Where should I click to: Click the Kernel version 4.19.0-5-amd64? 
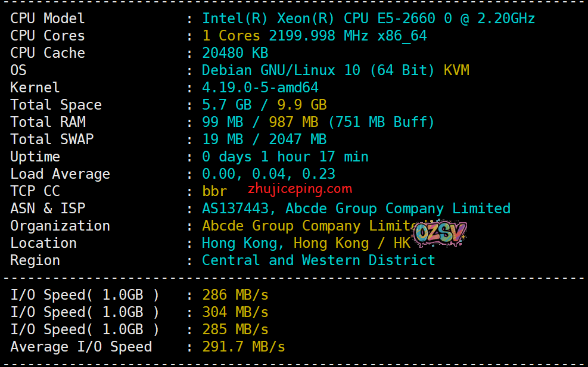260,88
